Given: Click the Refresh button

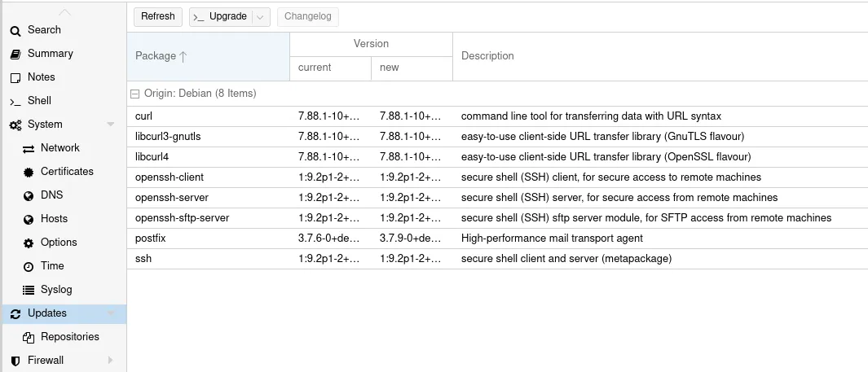Looking at the screenshot, I should click(157, 16).
